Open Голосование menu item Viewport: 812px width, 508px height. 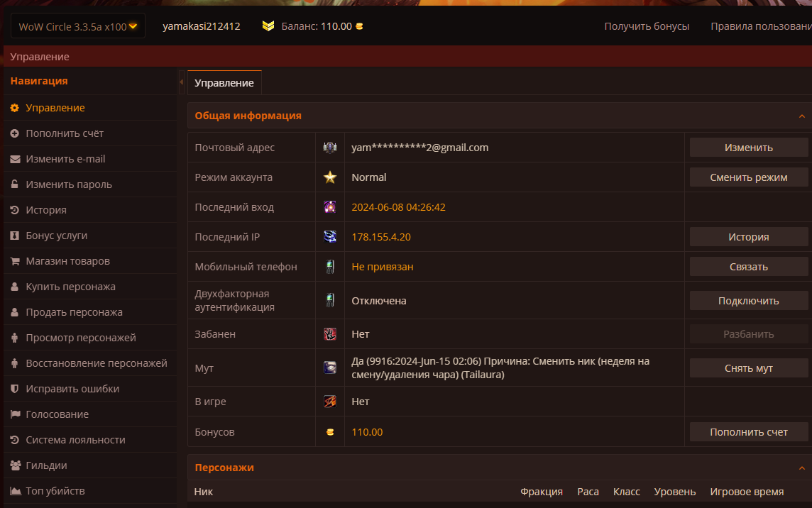click(x=57, y=414)
